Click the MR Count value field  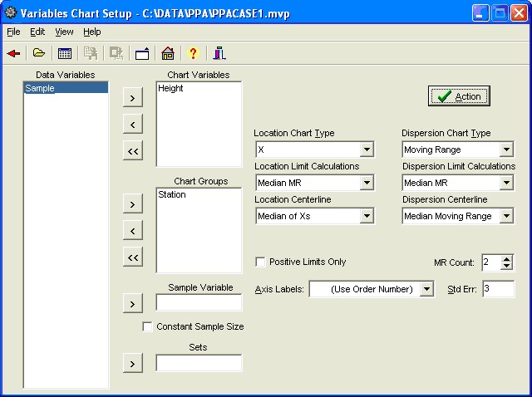click(491, 262)
